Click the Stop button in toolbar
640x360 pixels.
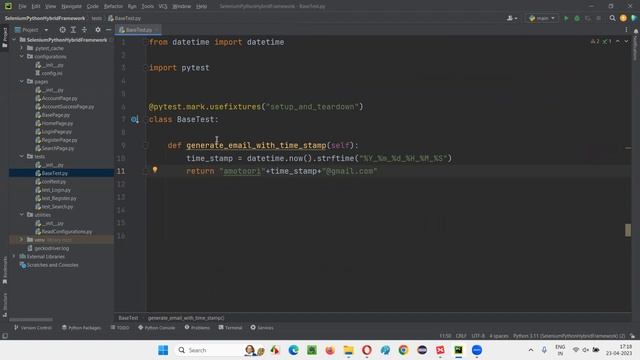pyautogui.click(x=598, y=18)
